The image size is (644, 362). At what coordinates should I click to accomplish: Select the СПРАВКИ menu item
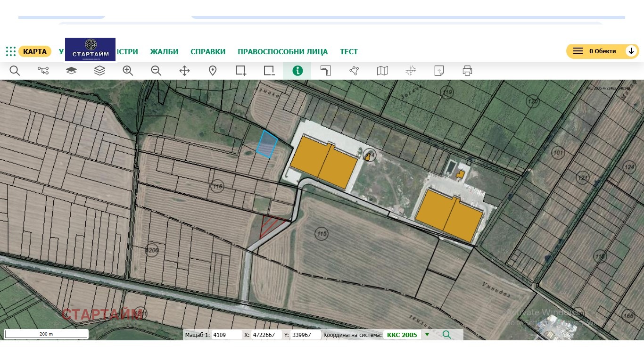(208, 52)
